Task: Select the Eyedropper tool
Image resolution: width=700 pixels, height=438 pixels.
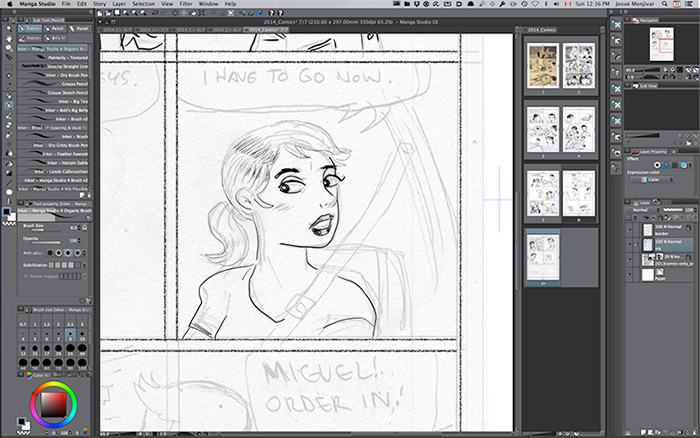Action: point(8,86)
